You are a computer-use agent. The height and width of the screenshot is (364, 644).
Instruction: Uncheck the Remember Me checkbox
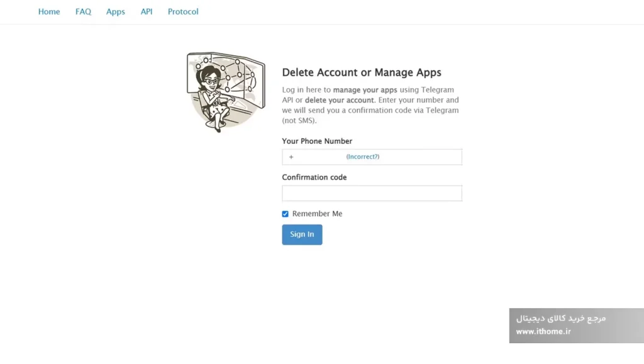[285, 214]
